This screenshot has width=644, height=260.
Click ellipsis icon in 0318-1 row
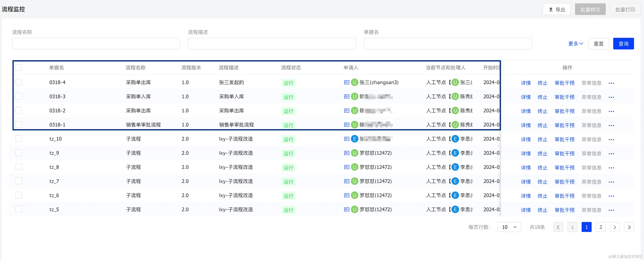611,126
